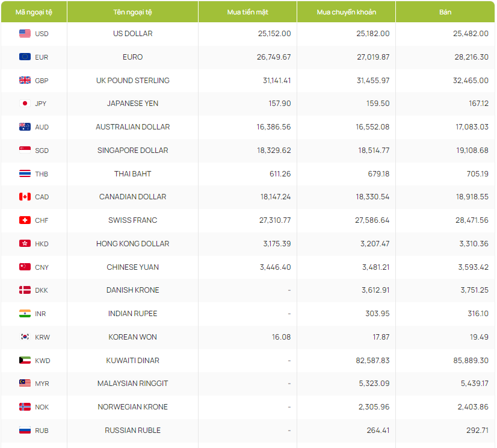Click the Canadian flag icon beside CAD

point(25,197)
